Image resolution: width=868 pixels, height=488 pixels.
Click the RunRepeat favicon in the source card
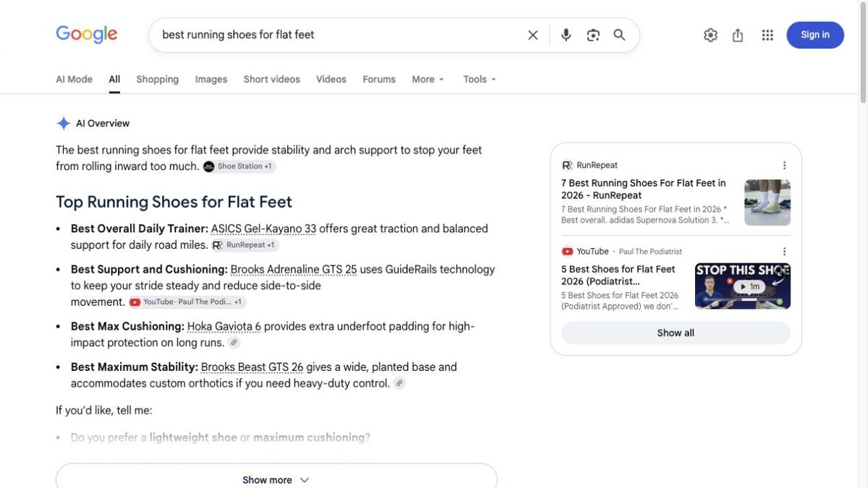567,165
